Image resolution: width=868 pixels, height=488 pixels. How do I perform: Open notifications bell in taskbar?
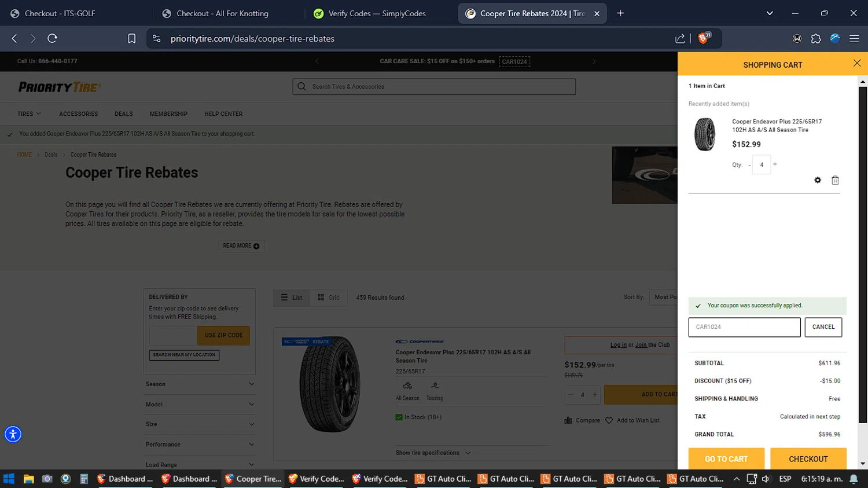coord(854,479)
